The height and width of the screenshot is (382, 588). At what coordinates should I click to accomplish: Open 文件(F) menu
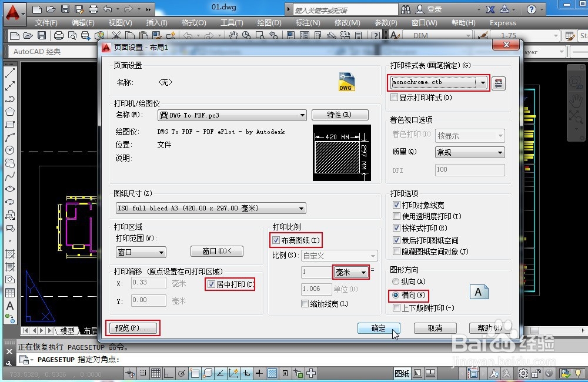tap(46, 23)
